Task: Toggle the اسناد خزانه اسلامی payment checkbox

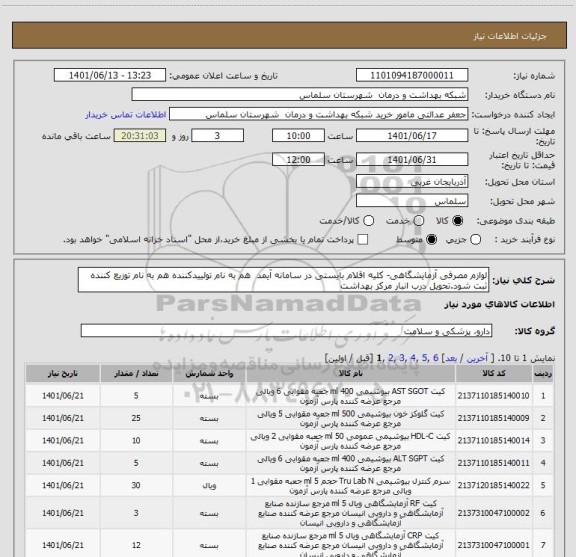Action: tap(363, 240)
